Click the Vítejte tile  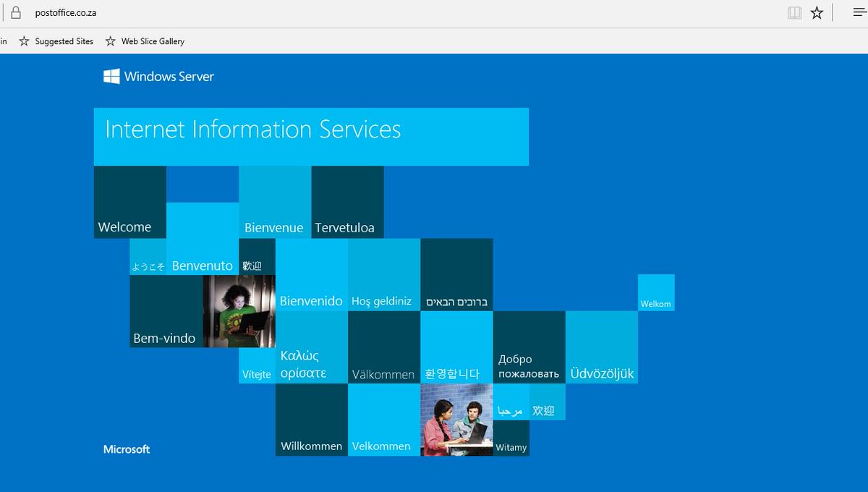pos(257,365)
